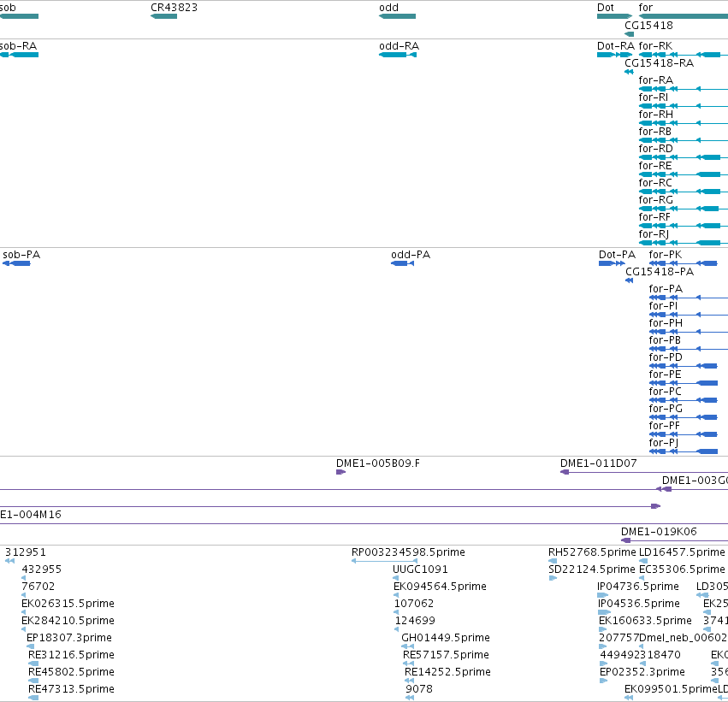Open the for-RH transcript
The image size is (728, 702).
pyautogui.click(x=684, y=123)
